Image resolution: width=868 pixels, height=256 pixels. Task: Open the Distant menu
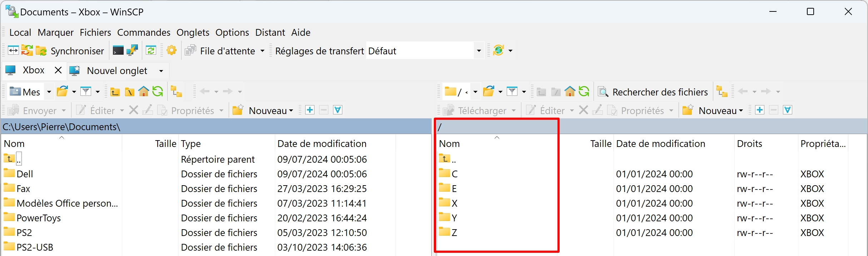tap(270, 32)
